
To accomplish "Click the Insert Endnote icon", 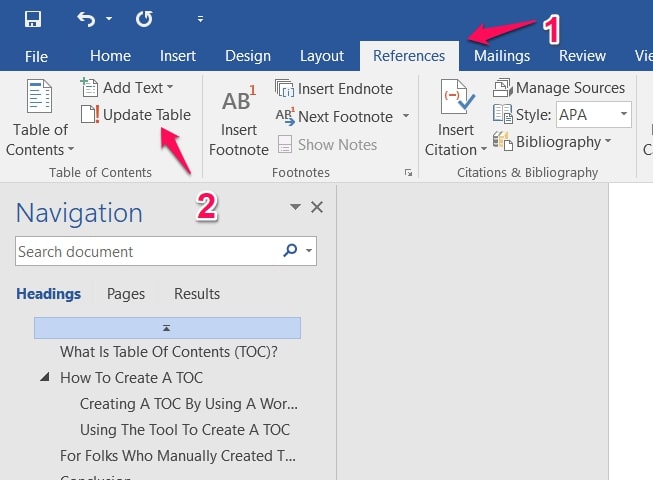I will click(284, 88).
